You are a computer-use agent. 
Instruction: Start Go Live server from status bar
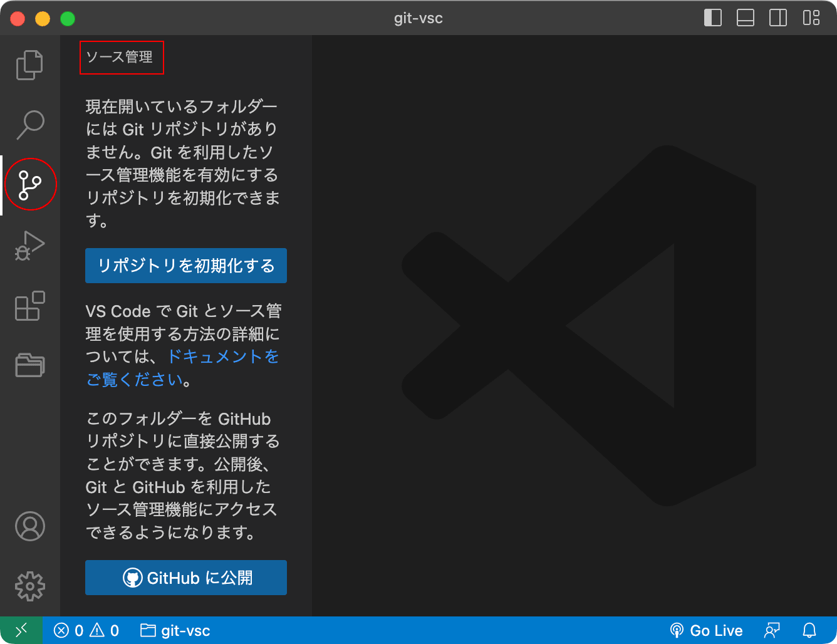[706, 630]
